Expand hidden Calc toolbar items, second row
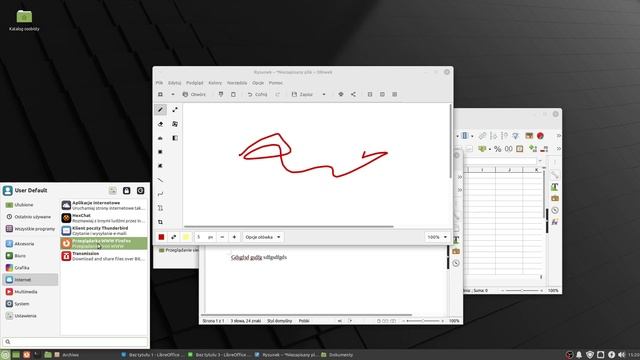Image resolution: width=640 pixels, height=360 pixels. [559, 149]
